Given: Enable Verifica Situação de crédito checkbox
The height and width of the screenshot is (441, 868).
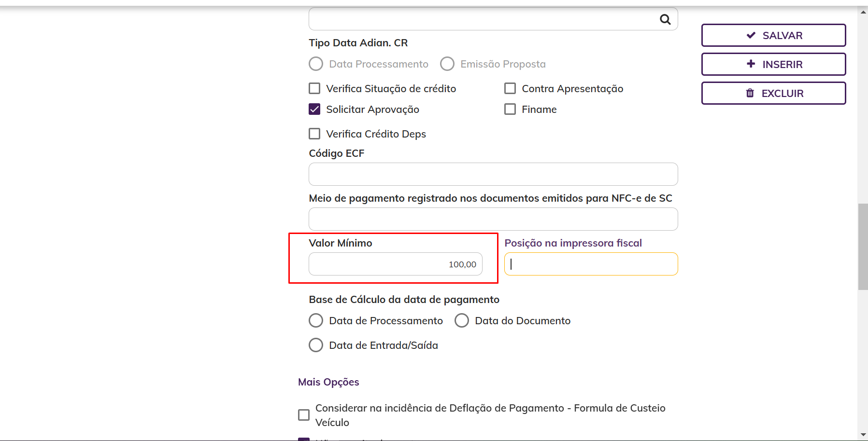Looking at the screenshot, I should (x=314, y=88).
